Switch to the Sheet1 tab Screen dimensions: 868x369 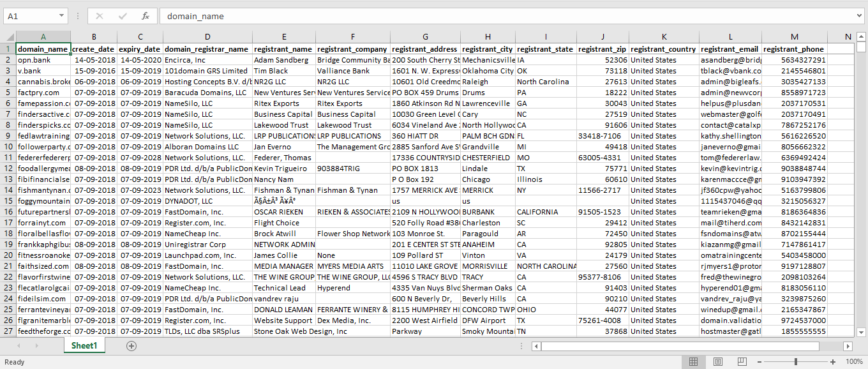click(84, 345)
